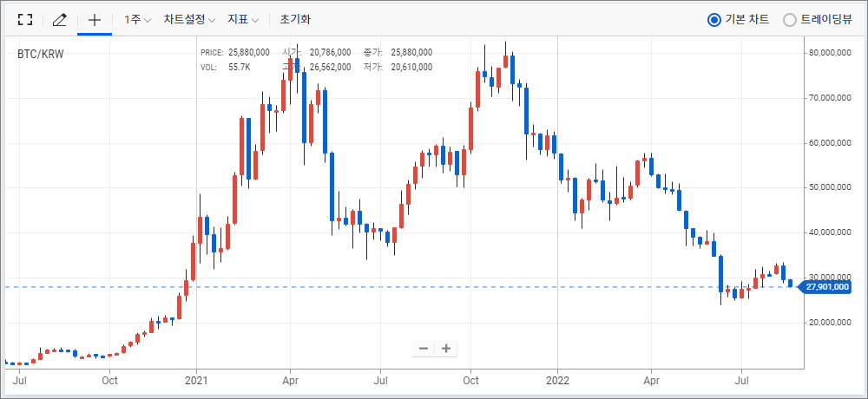Open the 지표 indicators dropdown
This screenshot has width=868, height=399.
point(243,20)
